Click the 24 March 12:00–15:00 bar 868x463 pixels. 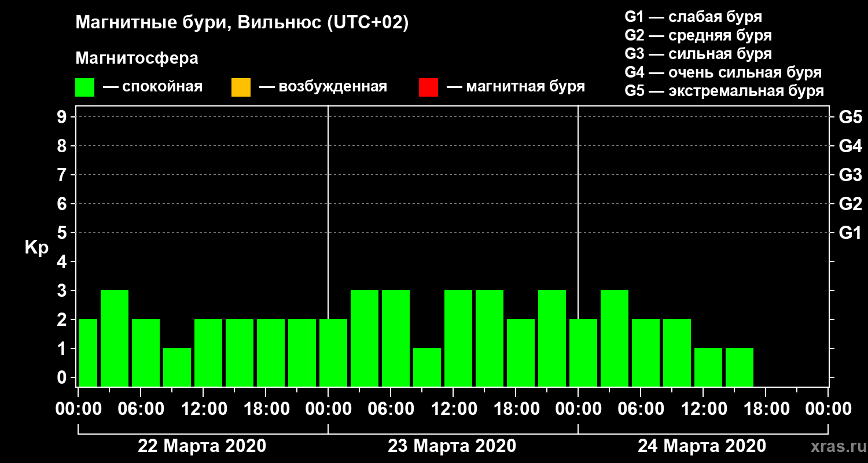pyautogui.click(x=708, y=367)
